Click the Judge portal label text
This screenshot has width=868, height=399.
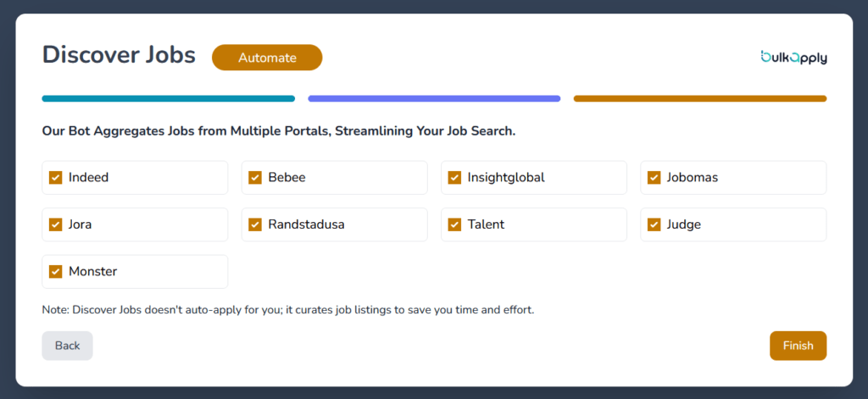684,224
